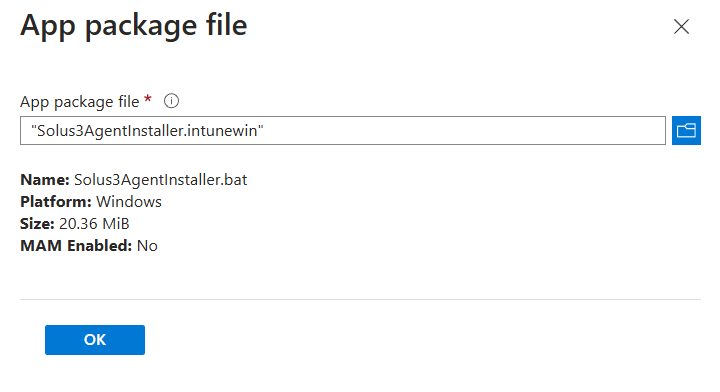The height and width of the screenshot is (392, 720).
Task: Select the No value for MAM Enabled
Action: click(147, 246)
